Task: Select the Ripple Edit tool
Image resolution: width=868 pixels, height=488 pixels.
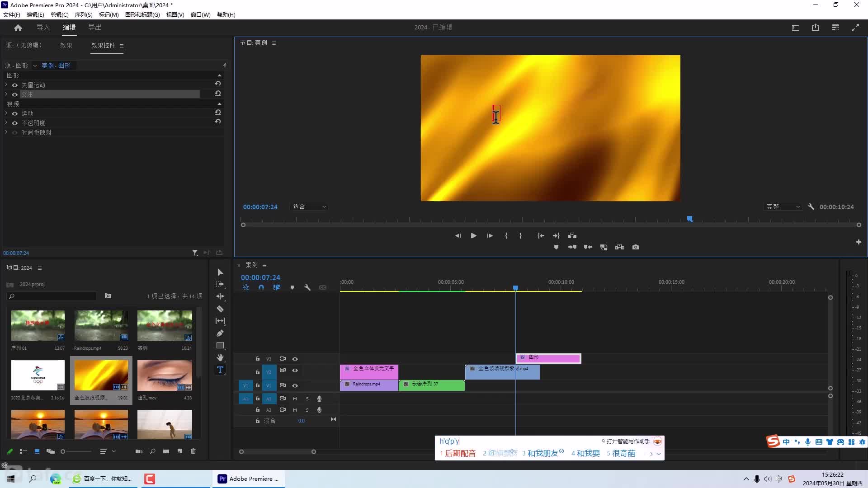Action: 220,296
